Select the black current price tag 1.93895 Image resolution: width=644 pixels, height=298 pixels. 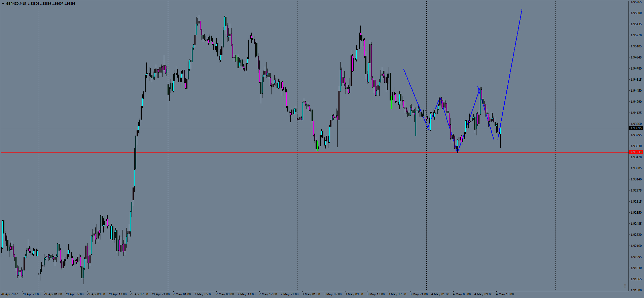[636, 128]
